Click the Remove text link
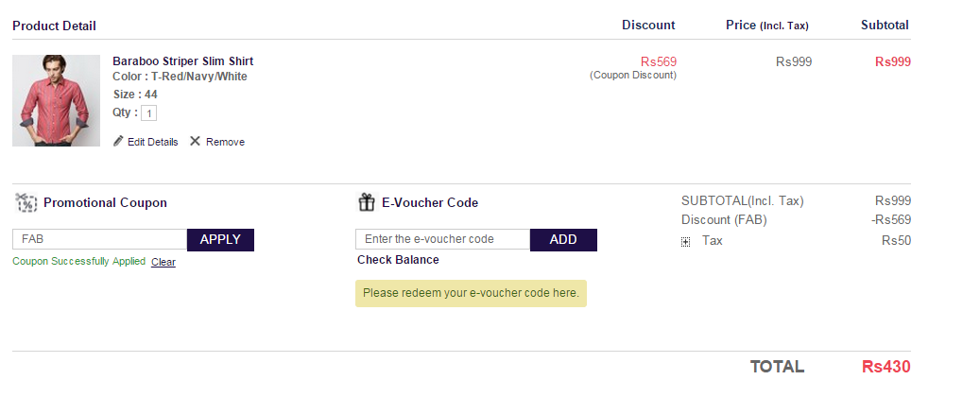Viewport: 980px width, 397px height. pyautogui.click(x=225, y=142)
